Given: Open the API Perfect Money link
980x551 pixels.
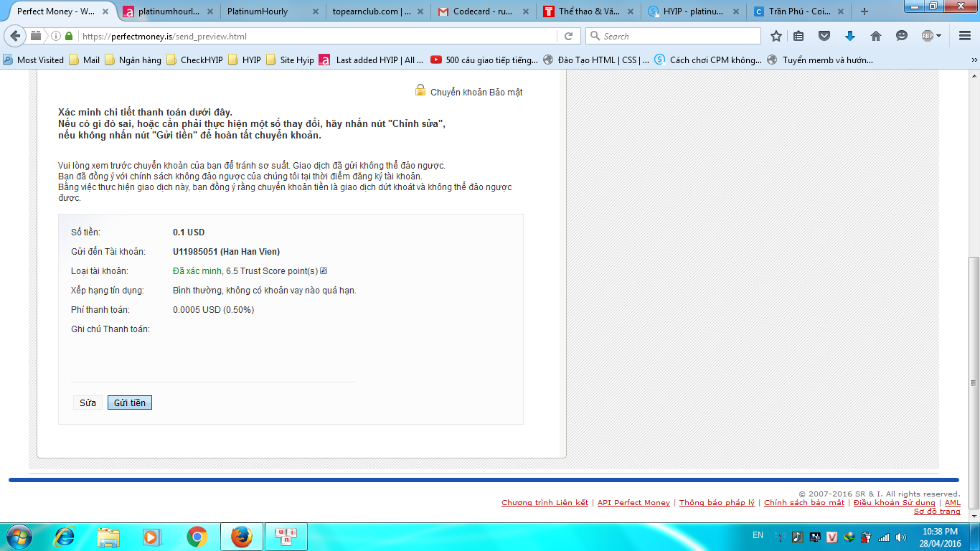Looking at the screenshot, I should [x=633, y=503].
